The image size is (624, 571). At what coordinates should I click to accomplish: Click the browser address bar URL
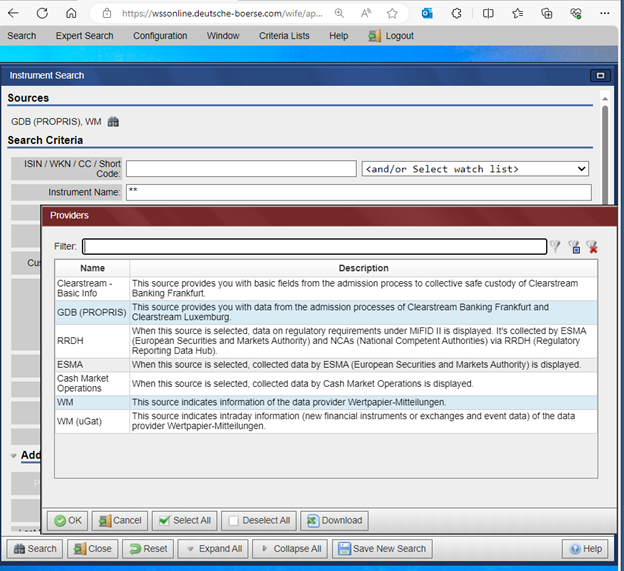click(222, 13)
